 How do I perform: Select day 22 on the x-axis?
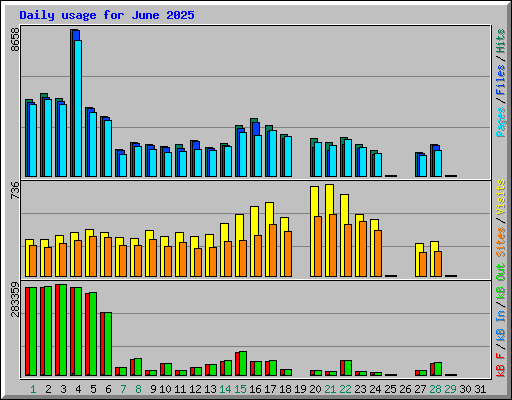345,389
